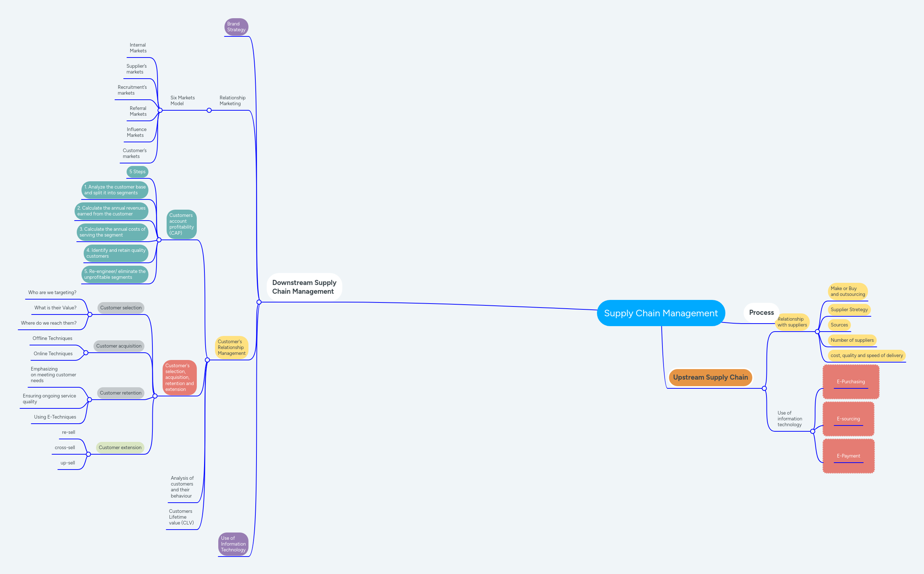Click the Downstream Supply Chain Management node

click(304, 287)
